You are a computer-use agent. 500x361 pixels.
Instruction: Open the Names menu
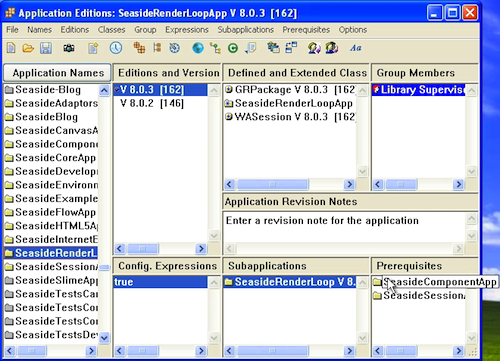tap(39, 30)
